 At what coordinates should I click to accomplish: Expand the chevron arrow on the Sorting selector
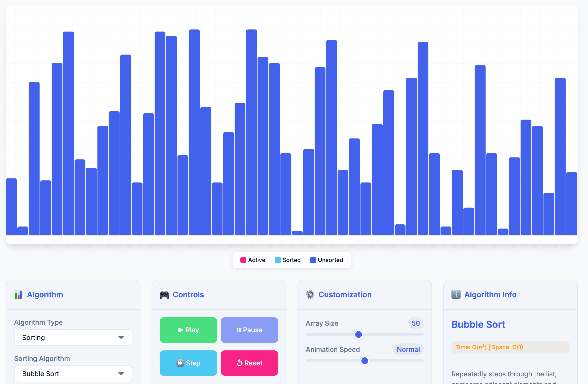coord(121,338)
